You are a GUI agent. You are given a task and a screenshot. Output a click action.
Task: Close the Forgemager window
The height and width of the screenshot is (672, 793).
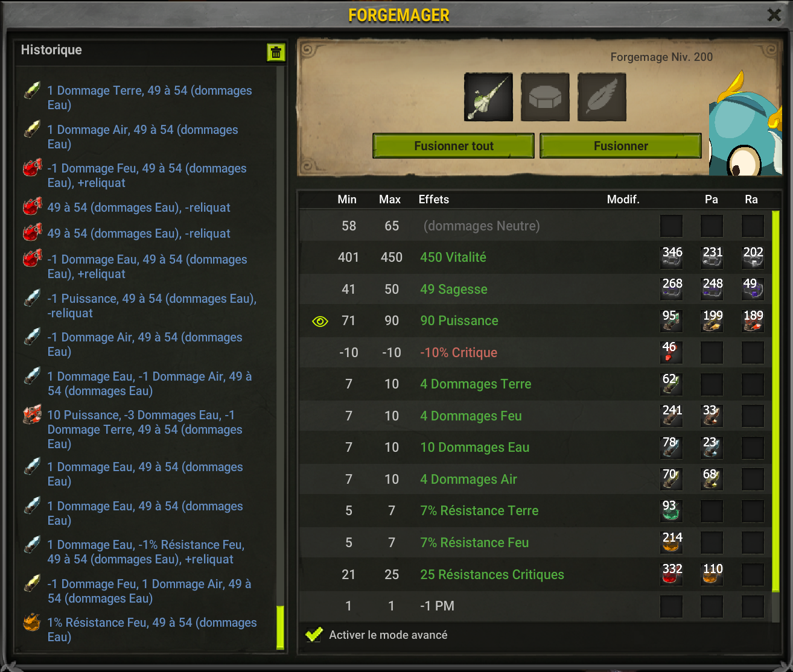coord(774,14)
